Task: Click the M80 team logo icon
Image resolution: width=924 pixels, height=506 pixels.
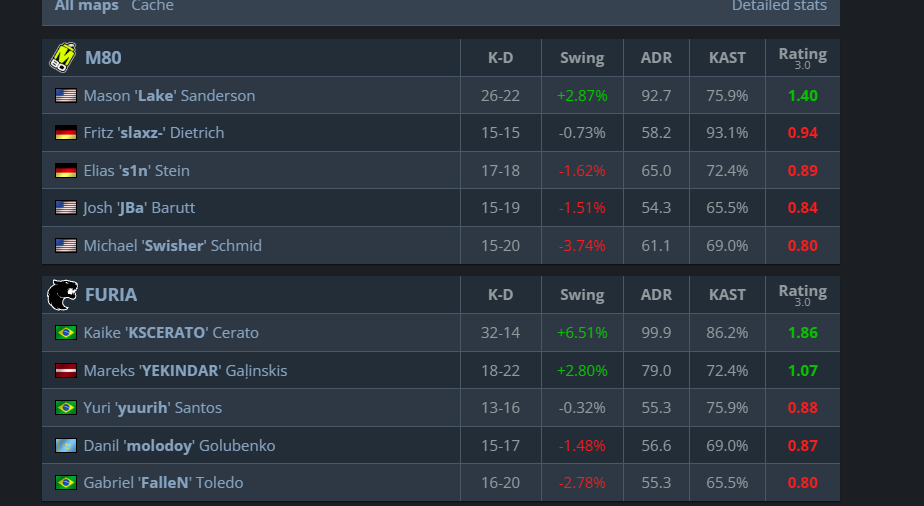Action: pyautogui.click(x=62, y=57)
